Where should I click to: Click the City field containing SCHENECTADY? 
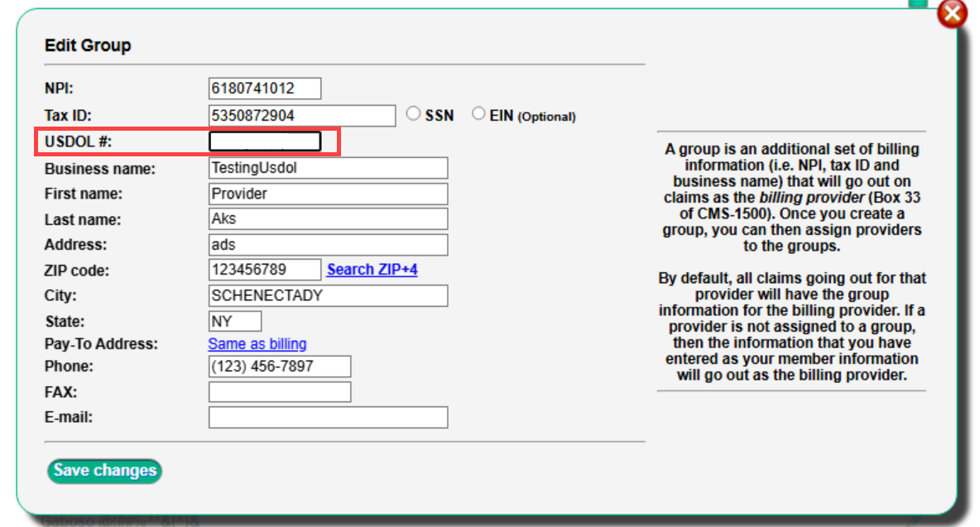tap(328, 295)
